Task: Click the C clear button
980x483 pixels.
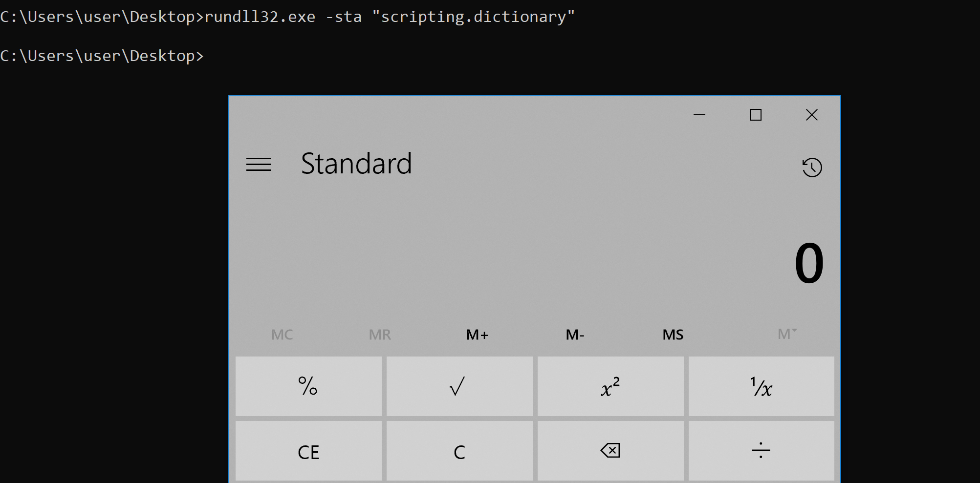Action: click(459, 451)
